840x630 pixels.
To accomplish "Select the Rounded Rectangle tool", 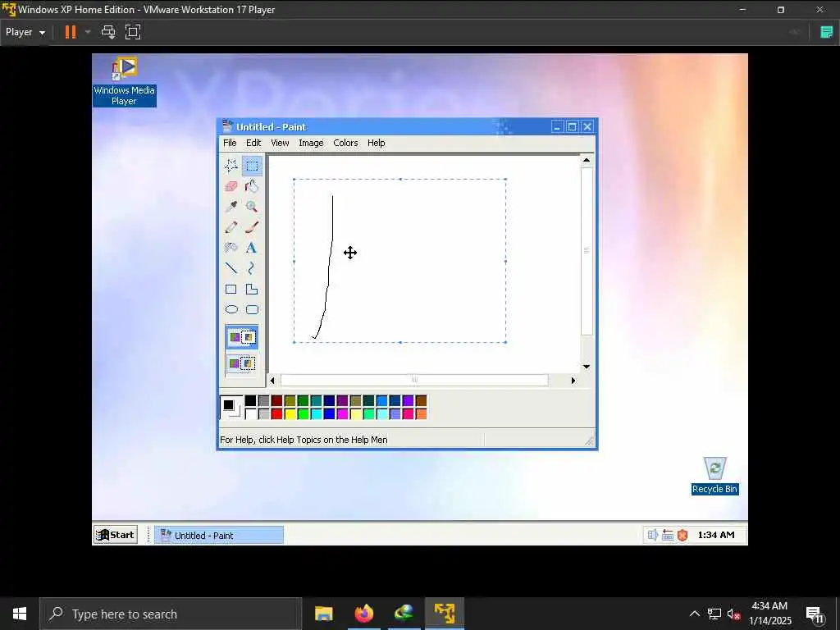I will [x=252, y=309].
